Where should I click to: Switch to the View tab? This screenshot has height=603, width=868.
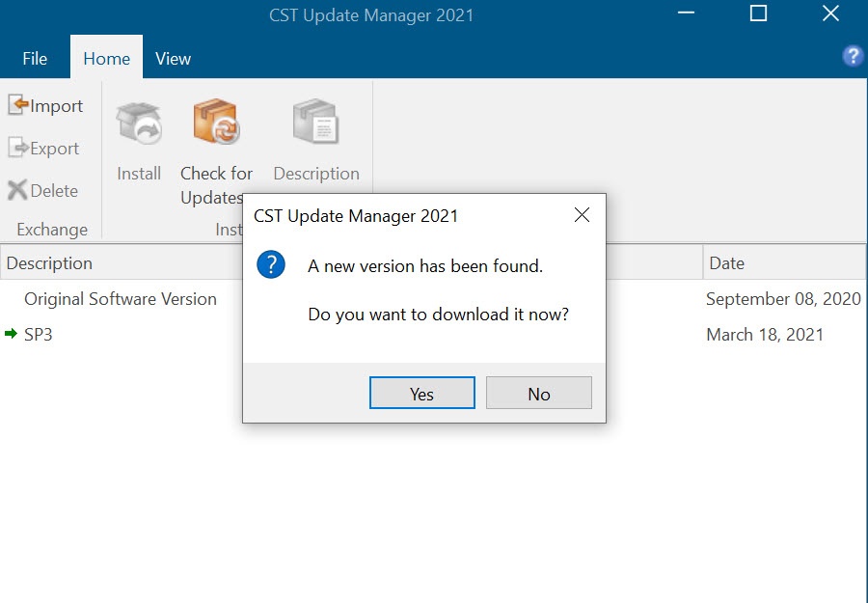[x=173, y=58]
